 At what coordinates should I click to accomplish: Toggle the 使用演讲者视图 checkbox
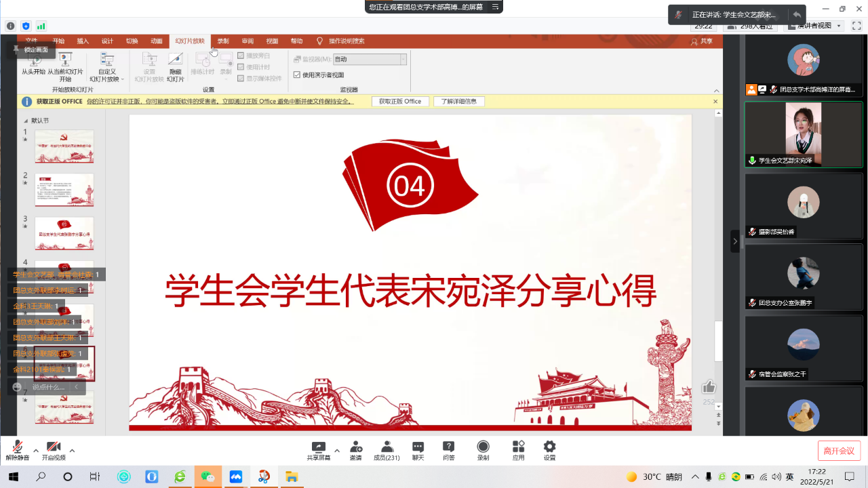(297, 75)
